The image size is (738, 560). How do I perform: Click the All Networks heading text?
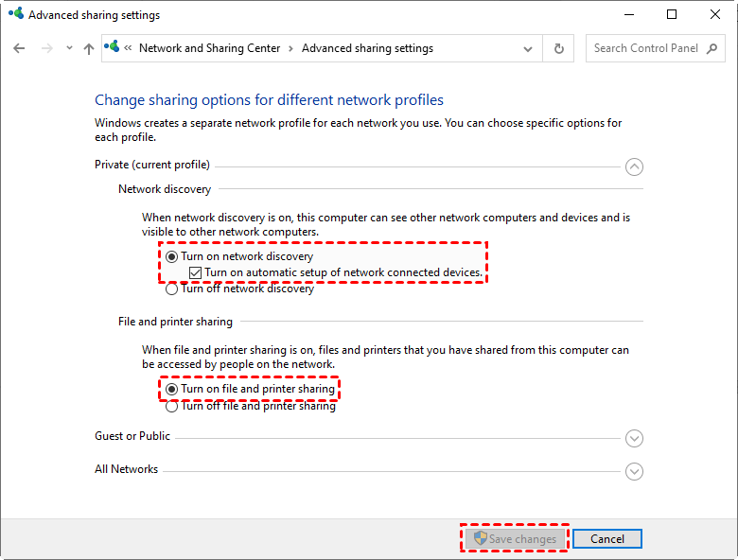coord(126,469)
